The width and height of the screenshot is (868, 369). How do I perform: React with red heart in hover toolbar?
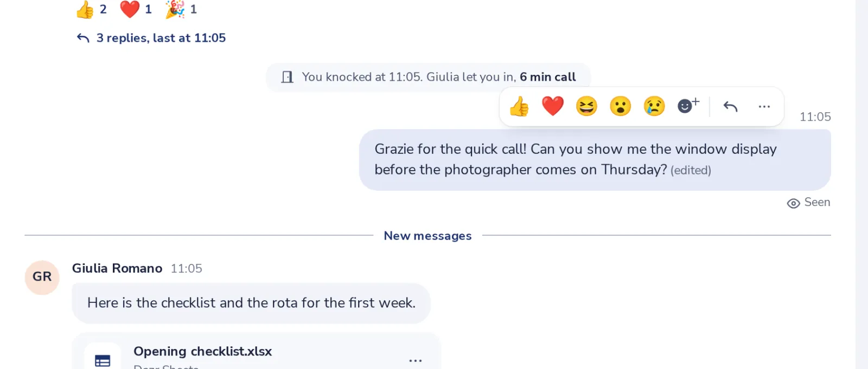(x=553, y=106)
